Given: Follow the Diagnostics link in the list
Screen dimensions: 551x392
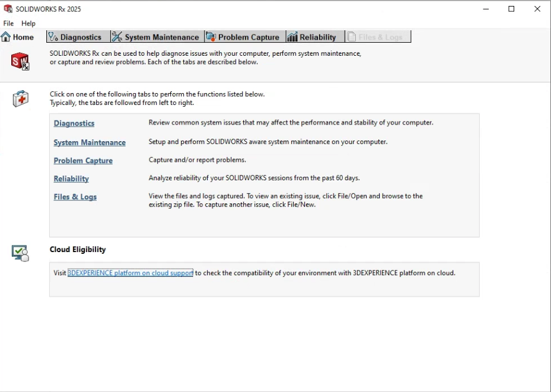Looking at the screenshot, I should (74, 123).
